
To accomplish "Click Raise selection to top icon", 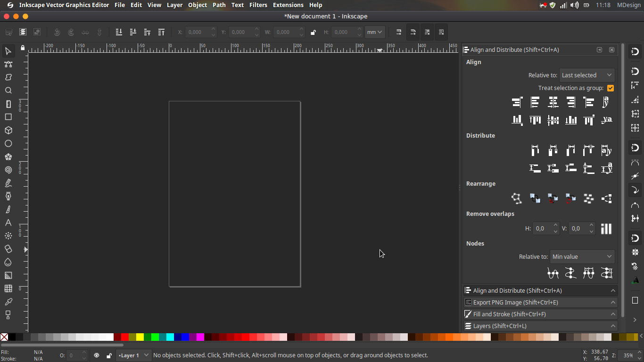I will pos(161,32).
